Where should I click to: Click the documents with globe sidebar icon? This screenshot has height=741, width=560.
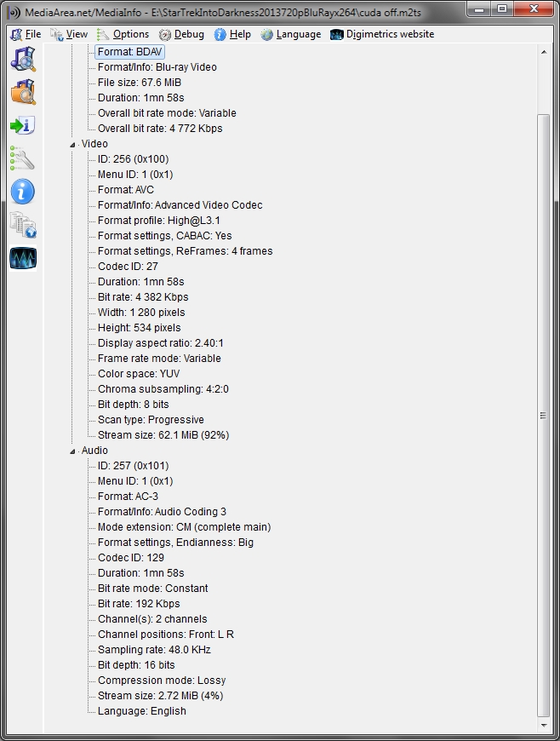[23, 225]
